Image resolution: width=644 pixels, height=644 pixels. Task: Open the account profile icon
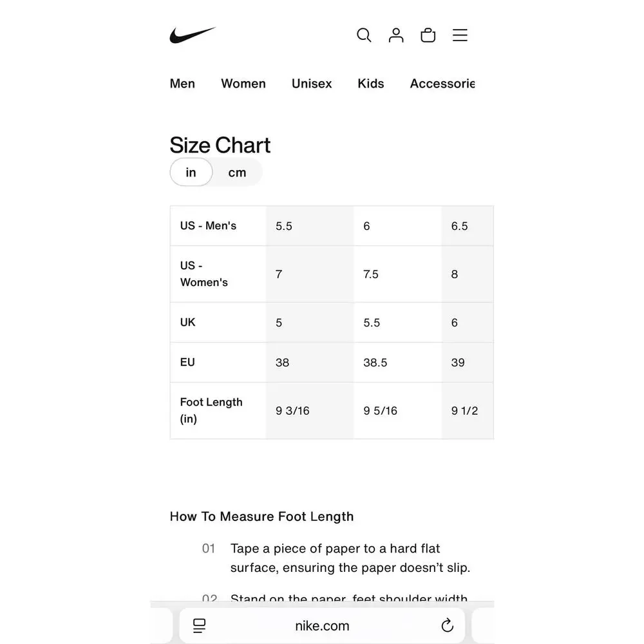click(396, 35)
